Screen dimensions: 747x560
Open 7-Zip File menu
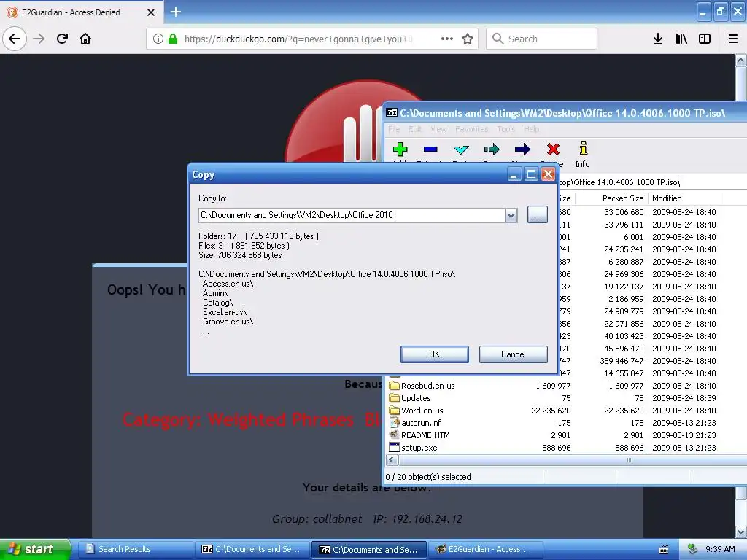click(x=394, y=129)
